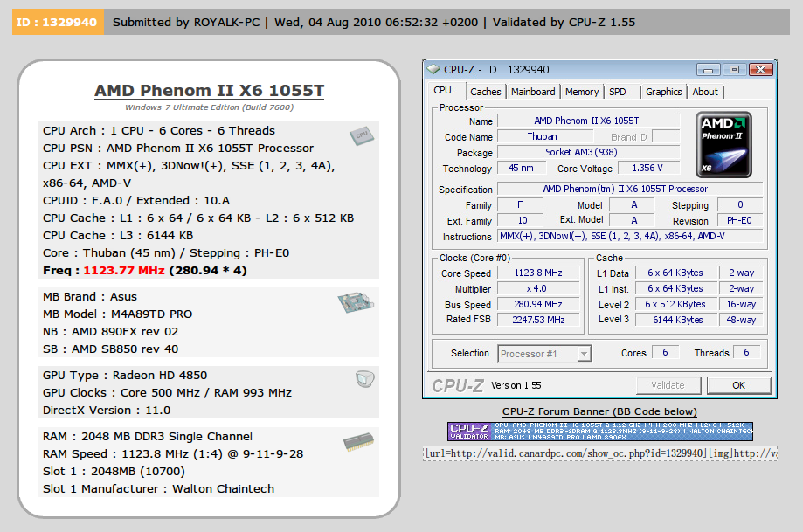The width and height of the screenshot is (803, 532).
Task: Open the Mainboard tab
Action: click(x=533, y=92)
